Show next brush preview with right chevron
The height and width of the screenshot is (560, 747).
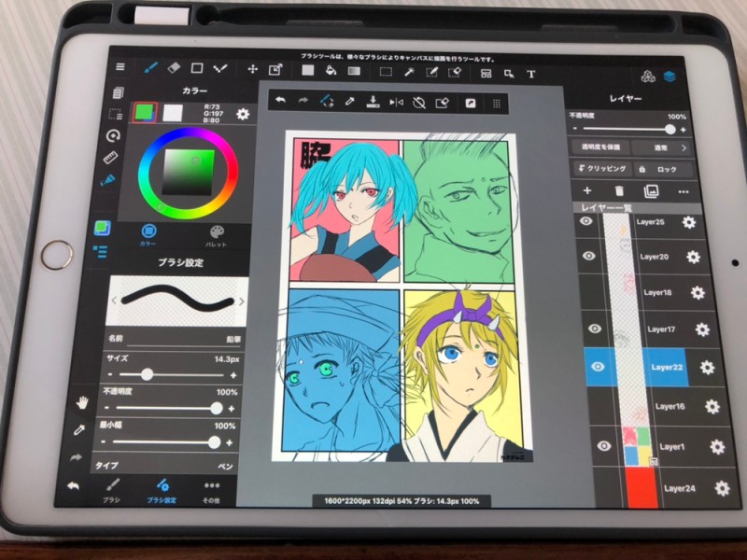click(x=242, y=301)
